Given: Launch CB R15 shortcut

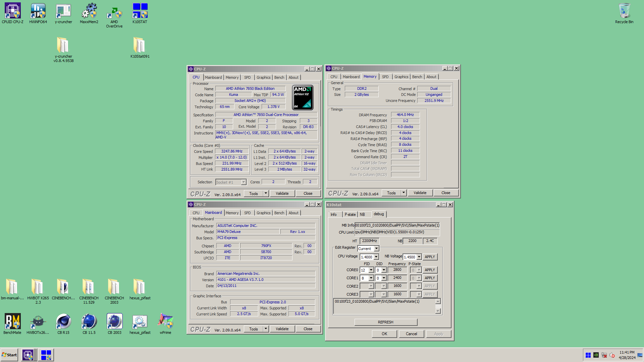Looking at the screenshot, I should (63, 323).
